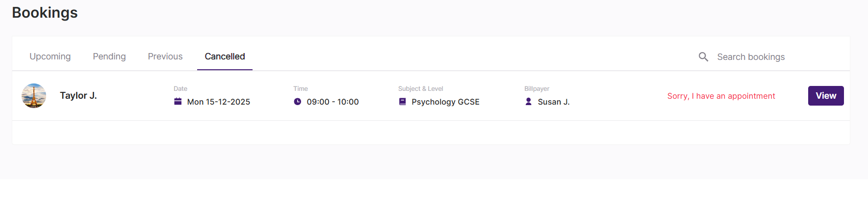Click the search magnifier icon
The height and width of the screenshot is (222, 868).
tap(703, 57)
